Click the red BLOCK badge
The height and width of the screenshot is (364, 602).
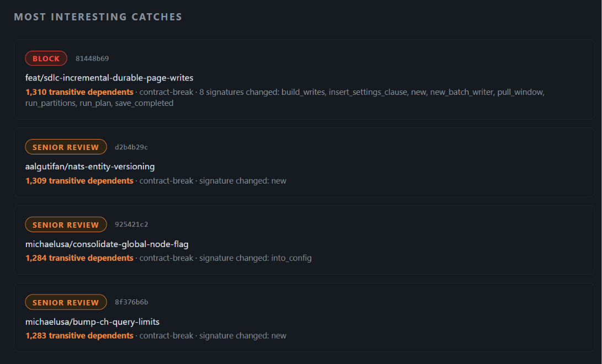(46, 58)
